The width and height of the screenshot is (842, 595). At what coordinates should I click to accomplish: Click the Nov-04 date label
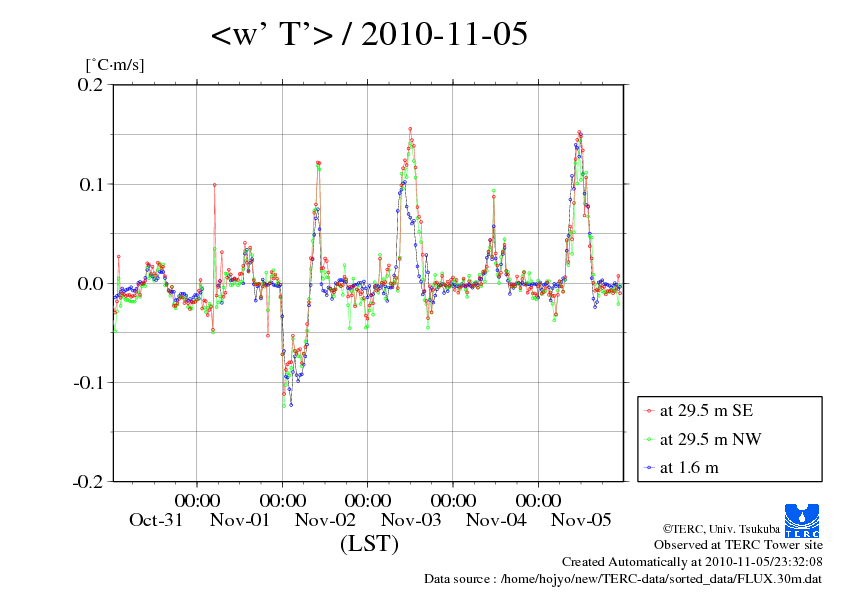point(496,520)
